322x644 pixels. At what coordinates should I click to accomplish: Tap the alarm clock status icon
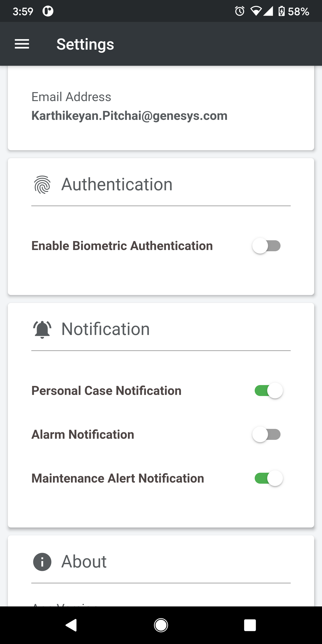pyautogui.click(x=239, y=11)
